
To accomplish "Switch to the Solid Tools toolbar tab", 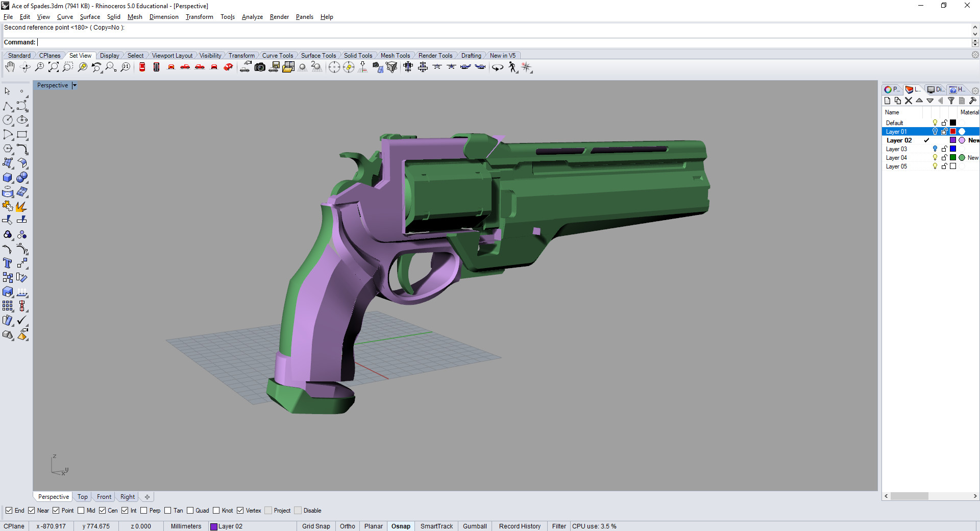I will [358, 56].
